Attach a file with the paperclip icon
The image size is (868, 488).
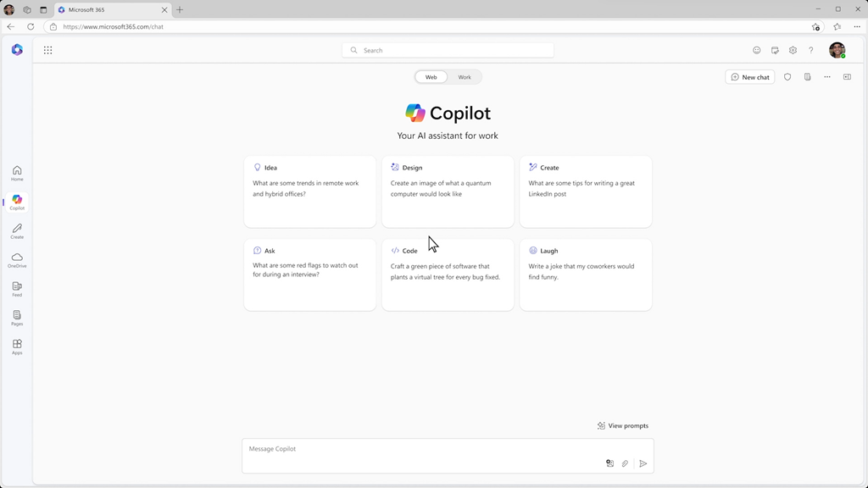(625, 463)
